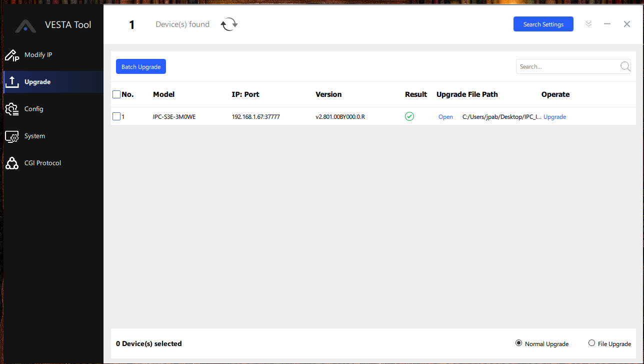Viewport: 644px width, 364px height.
Task: Tick the select-all checkbox in header
Action: [x=116, y=94]
